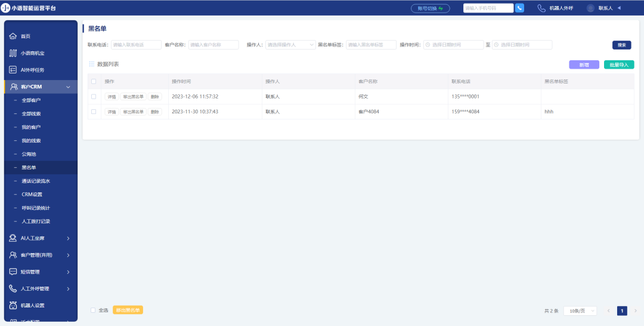Click the 小语商机宝 sidebar icon
Image resolution: width=644 pixels, height=326 pixels.
[x=13, y=53]
